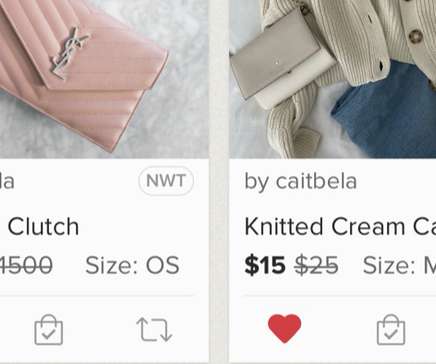Select the NWT badge on the Clutch listing
Screen dimensions: 436x364
pos(166,181)
